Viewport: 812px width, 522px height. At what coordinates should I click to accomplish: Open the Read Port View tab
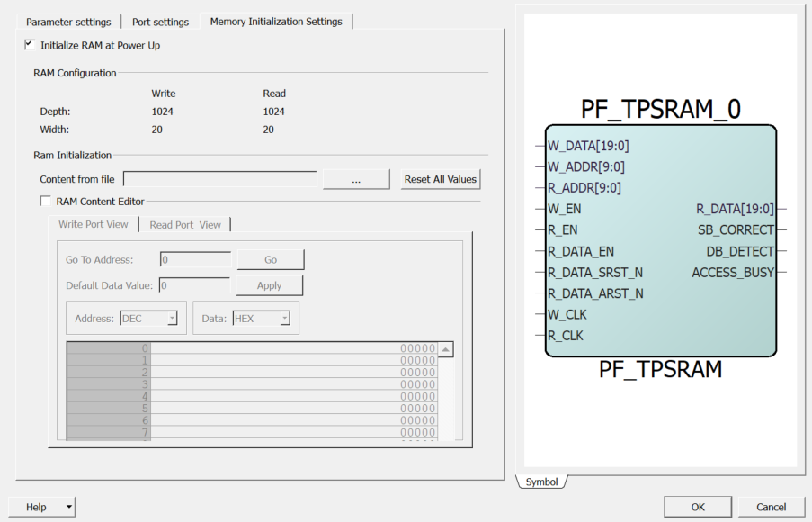pyautogui.click(x=185, y=224)
